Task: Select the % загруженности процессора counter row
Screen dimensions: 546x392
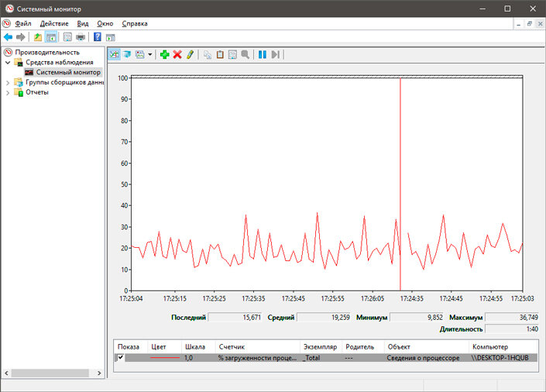Action: tap(326, 357)
